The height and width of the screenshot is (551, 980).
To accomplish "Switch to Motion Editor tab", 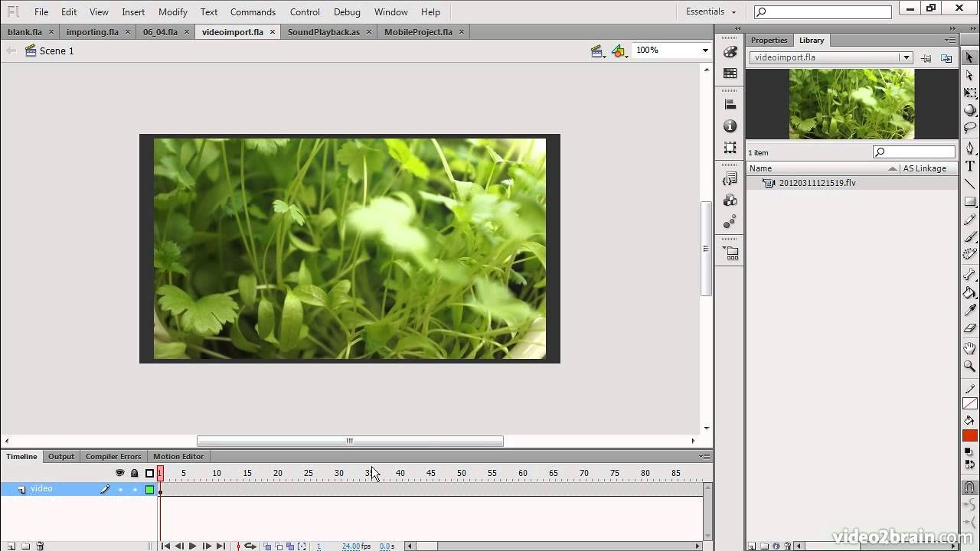I will (178, 456).
